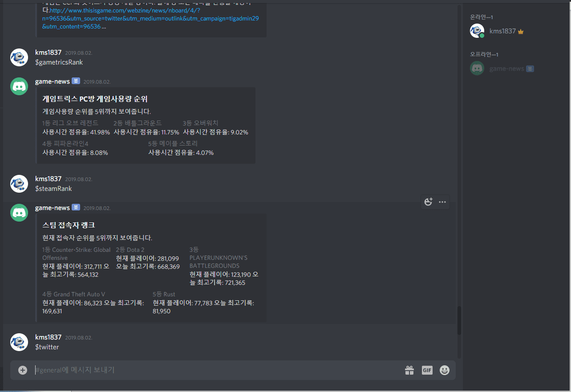
Task: Click the game-news username above the PC방 embed
Action: click(x=53, y=81)
